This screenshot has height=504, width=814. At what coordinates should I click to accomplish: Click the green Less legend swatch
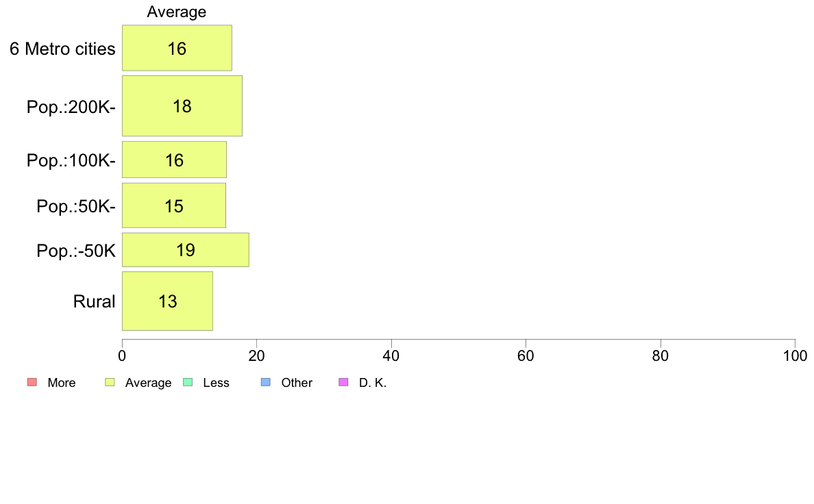point(188,383)
